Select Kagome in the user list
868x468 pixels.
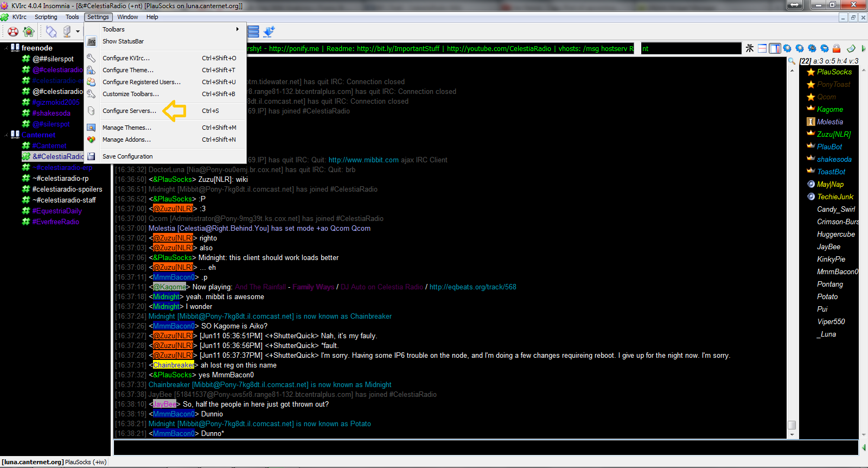click(x=830, y=109)
